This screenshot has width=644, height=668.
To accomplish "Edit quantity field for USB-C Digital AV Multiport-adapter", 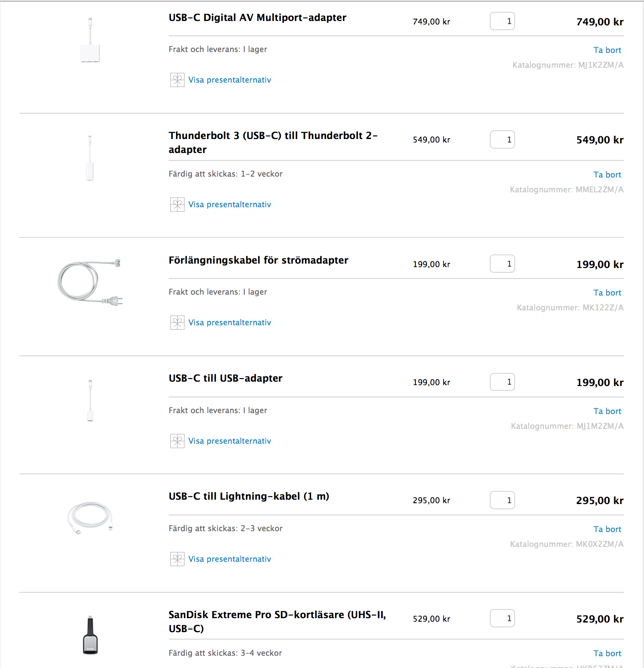I will click(502, 21).
